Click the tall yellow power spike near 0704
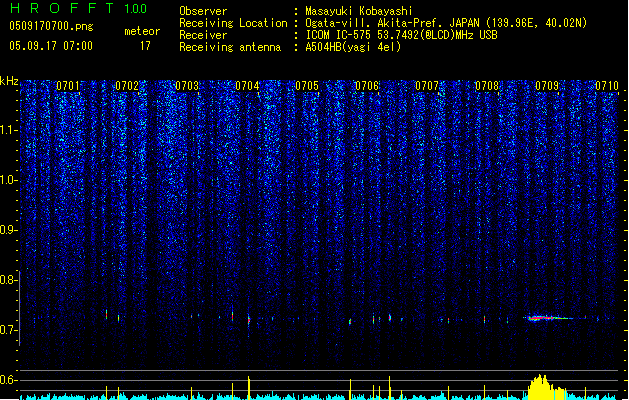Viewport: 629px width, 400px height. tap(249, 388)
